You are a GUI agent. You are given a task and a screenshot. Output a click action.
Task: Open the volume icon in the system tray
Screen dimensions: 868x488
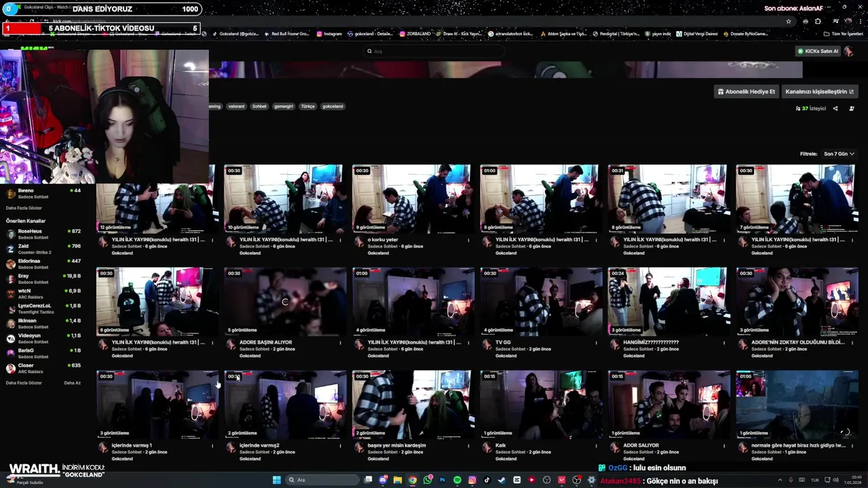coord(837,480)
